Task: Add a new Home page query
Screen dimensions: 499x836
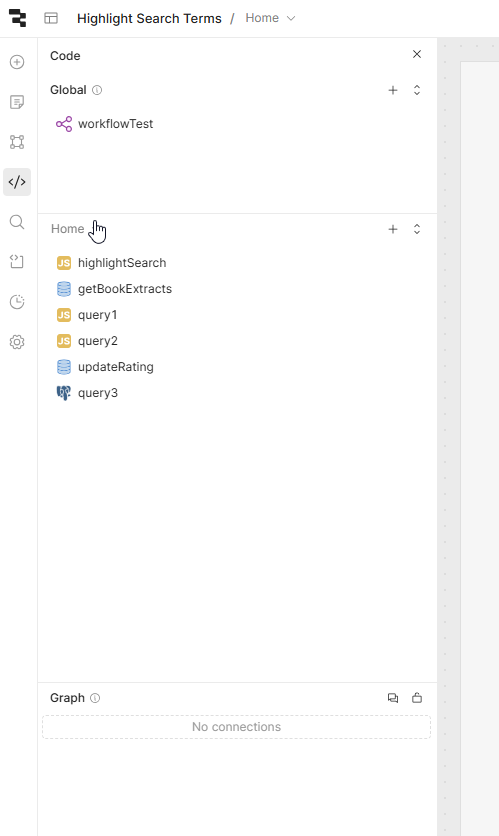Action: tap(393, 229)
